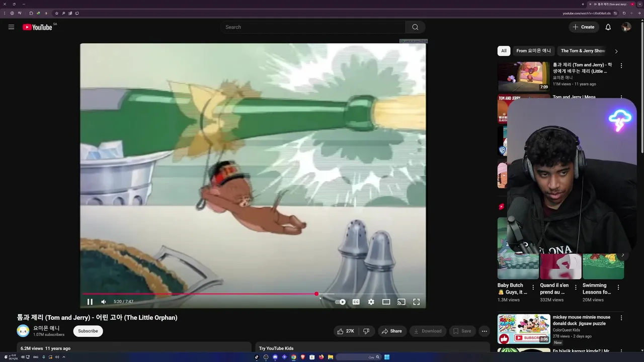Screen dimensions: 644x362
Task: Switch to 요미몬 애니 channel name link
Action: pos(46,328)
